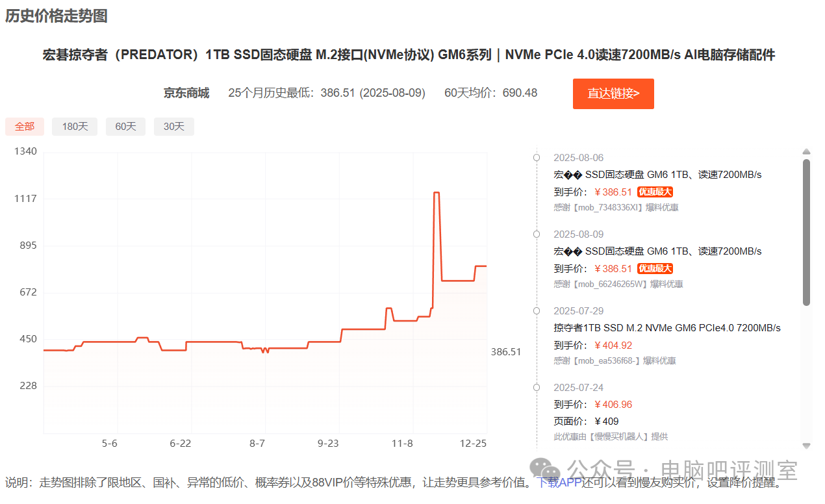Click the 6-22 x-axis date label
825x504 pixels.
[181, 444]
